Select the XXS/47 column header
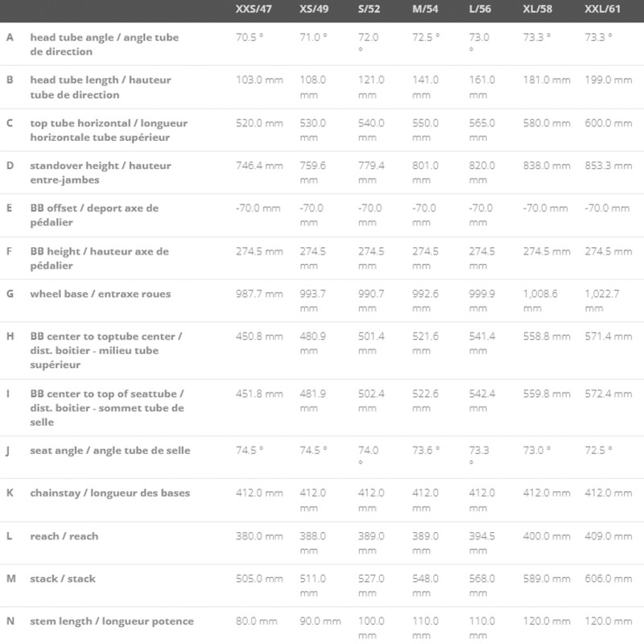 [x=254, y=9]
